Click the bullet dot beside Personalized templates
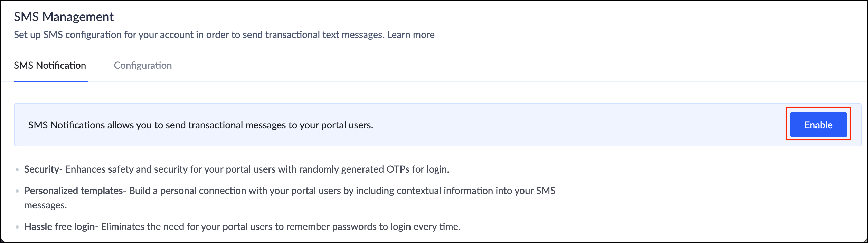 coord(17,191)
